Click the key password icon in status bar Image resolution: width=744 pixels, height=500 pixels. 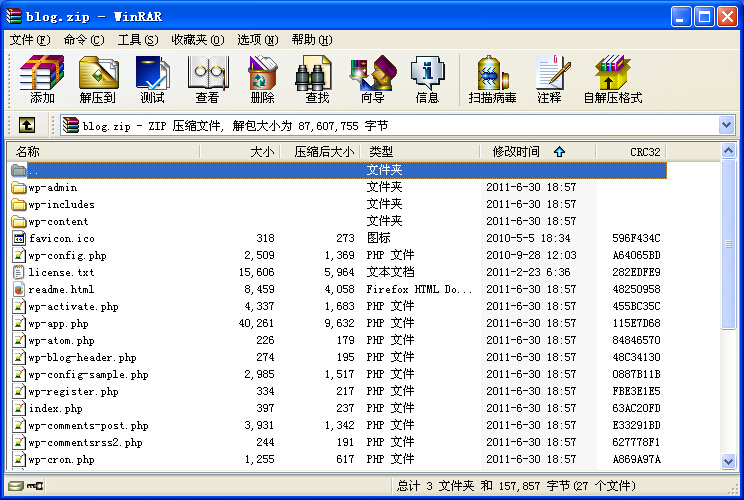point(35,486)
